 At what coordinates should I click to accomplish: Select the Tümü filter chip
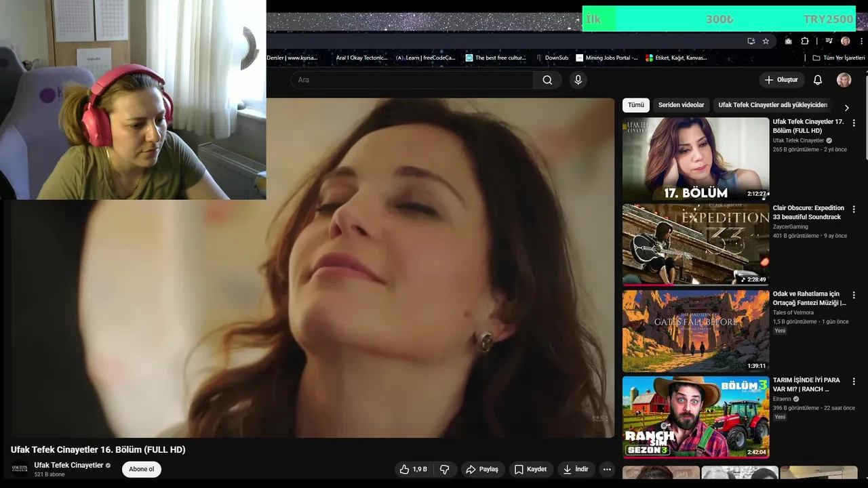pos(636,105)
